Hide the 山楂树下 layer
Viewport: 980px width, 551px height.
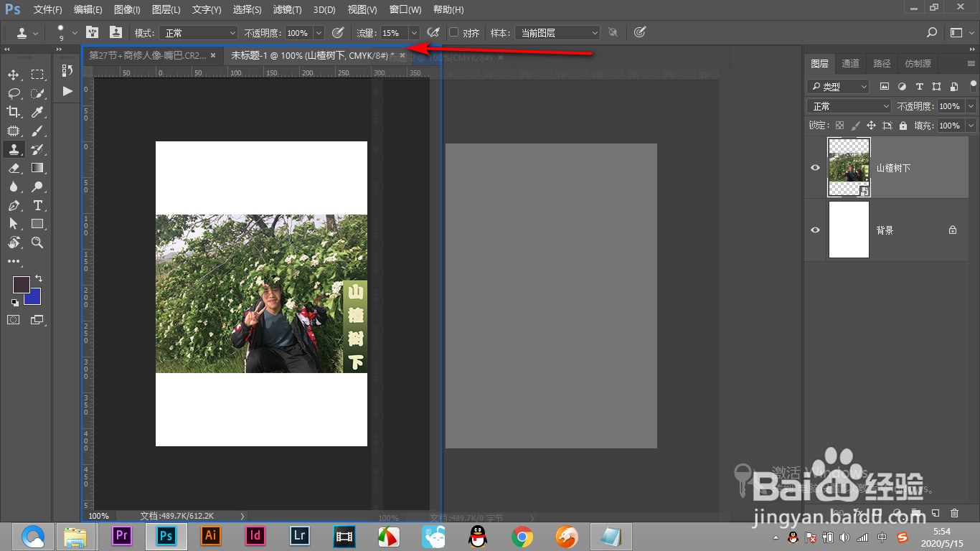point(815,168)
